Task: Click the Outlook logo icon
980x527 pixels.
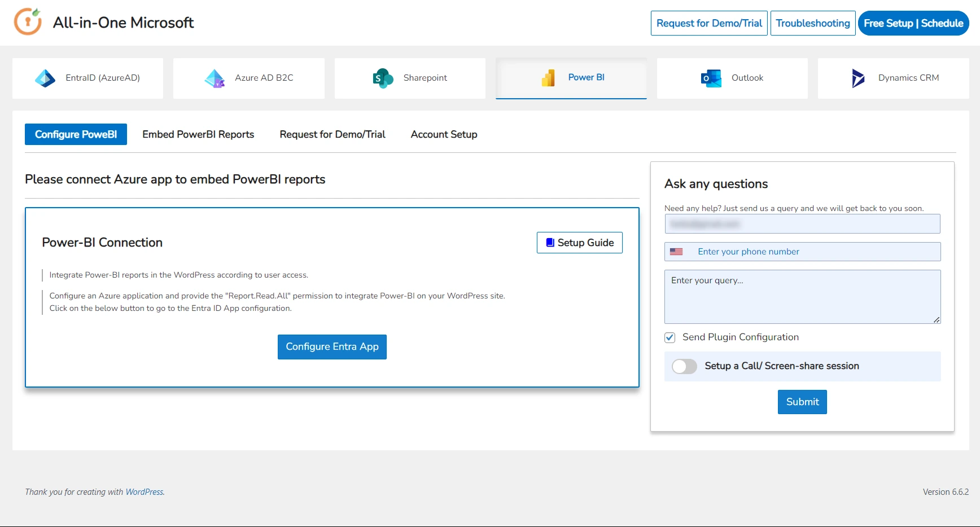Action: [x=711, y=78]
